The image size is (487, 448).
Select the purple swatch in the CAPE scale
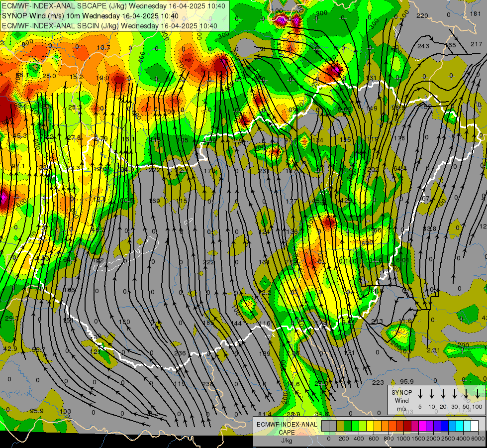click(429, 426)
